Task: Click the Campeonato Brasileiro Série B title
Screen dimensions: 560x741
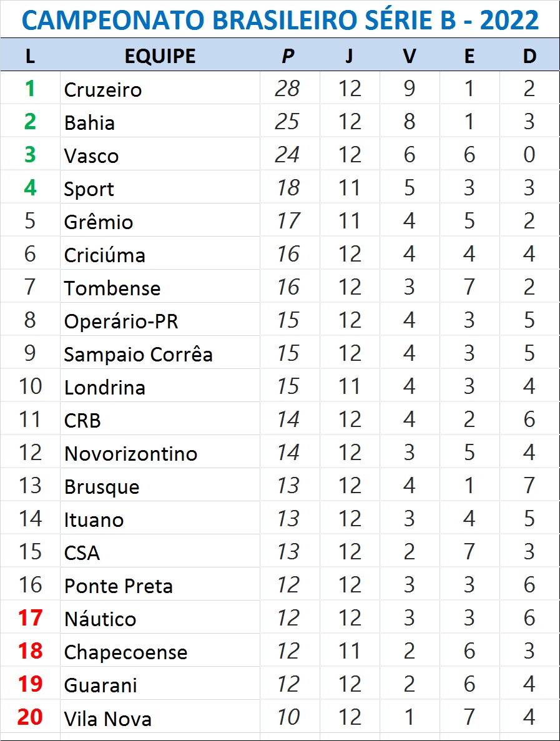Action: 280,21
